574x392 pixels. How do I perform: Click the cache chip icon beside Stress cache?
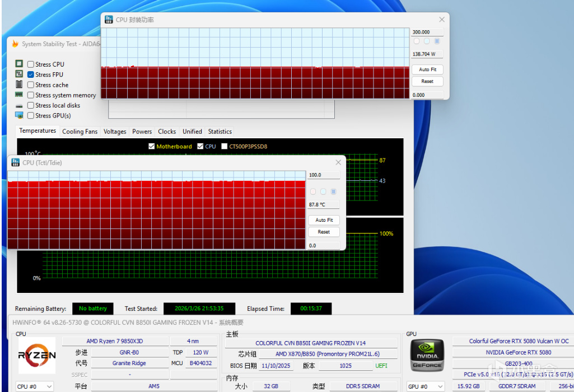[x=19, y=84]
